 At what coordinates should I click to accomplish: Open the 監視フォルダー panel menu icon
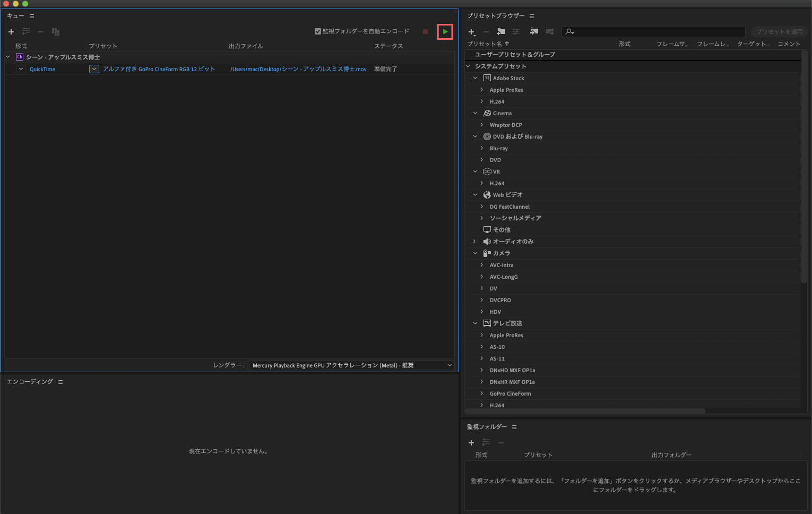click(514, 427)
